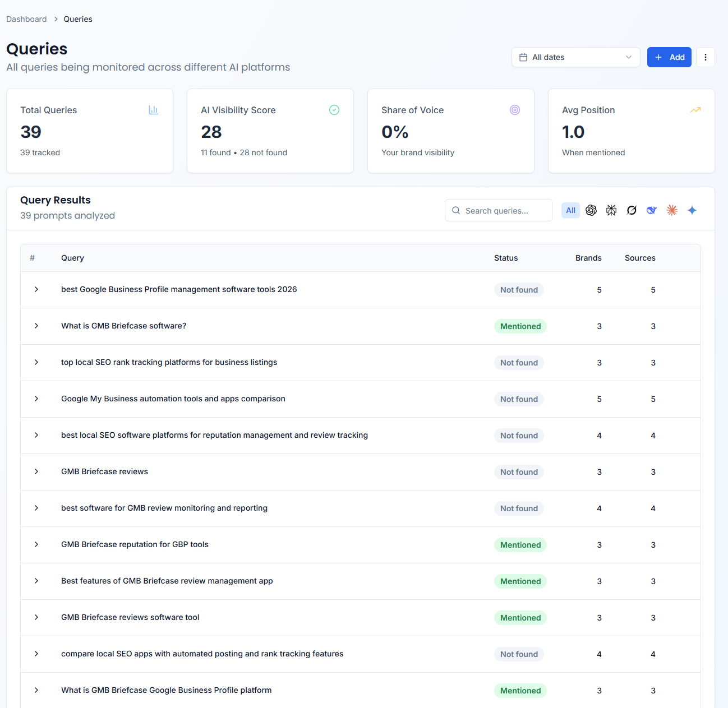This screenshot has width=728, height=708.
Task: Click the checkmark icon on AI Visibility Score
Action: [x=334, y=110]
